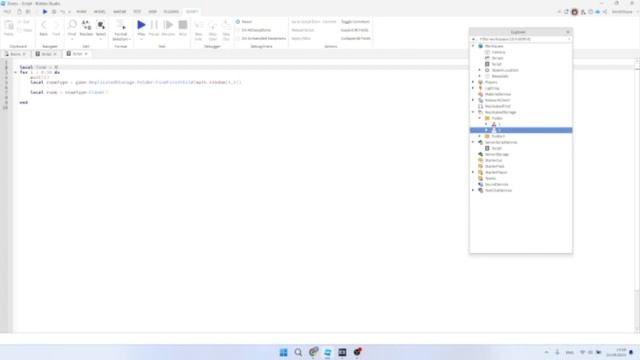Select SoundService in Explorer
This screenshot has width=640, height=360.
(x=496, y=184)
